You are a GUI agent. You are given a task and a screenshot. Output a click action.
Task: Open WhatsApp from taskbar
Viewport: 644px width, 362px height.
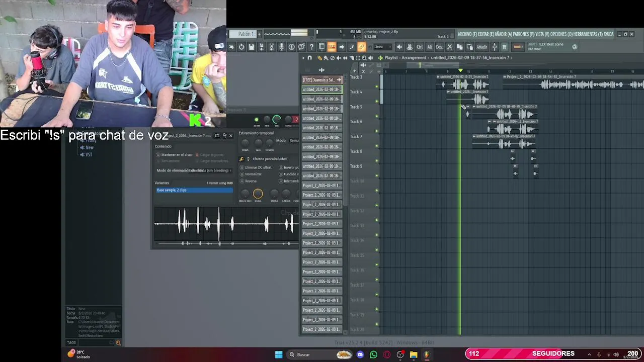373,354
